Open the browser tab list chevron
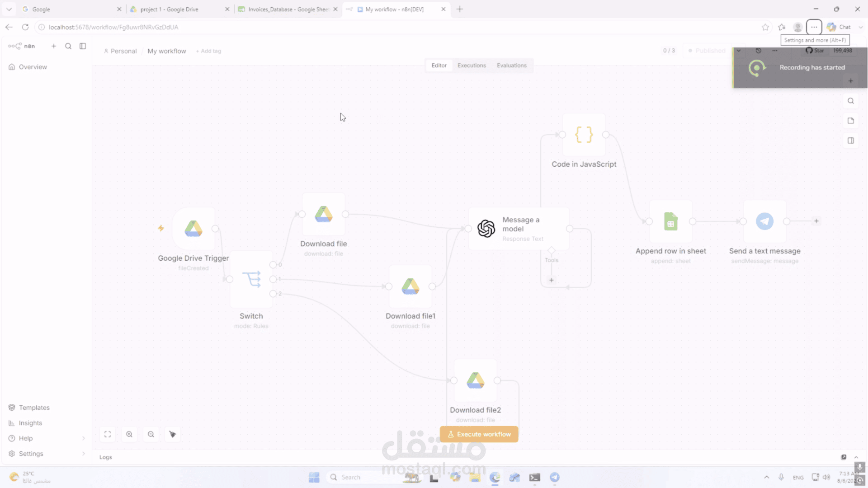 (9, 9)
